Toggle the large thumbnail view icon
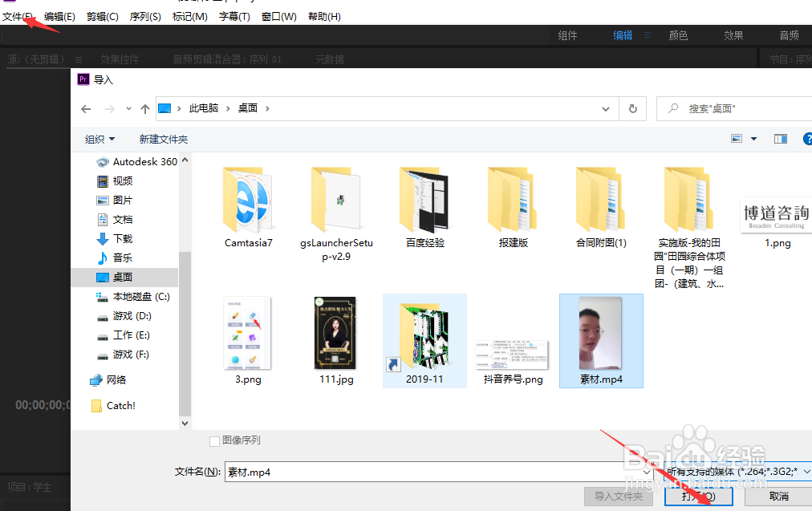Screen dimensions: 812x511 click(737, 138)
